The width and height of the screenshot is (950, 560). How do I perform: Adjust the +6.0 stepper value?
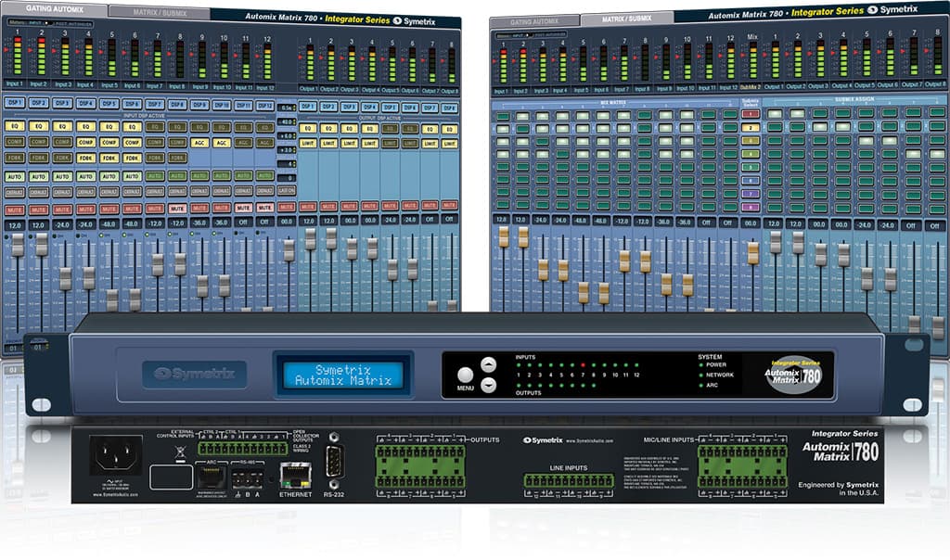pos(287,136)
